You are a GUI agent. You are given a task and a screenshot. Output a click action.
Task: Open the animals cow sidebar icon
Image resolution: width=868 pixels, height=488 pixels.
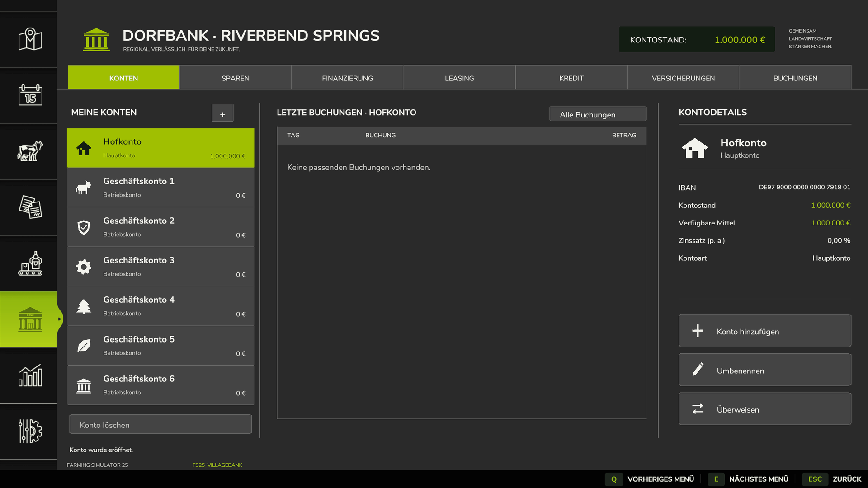30,151
